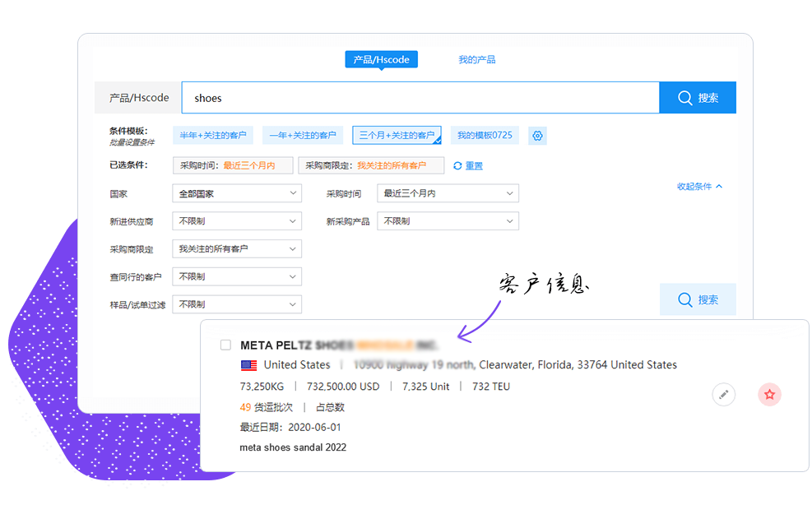
Task: Click the search field containing shoes
Action: pyautogui.click(x=420, y=98)
